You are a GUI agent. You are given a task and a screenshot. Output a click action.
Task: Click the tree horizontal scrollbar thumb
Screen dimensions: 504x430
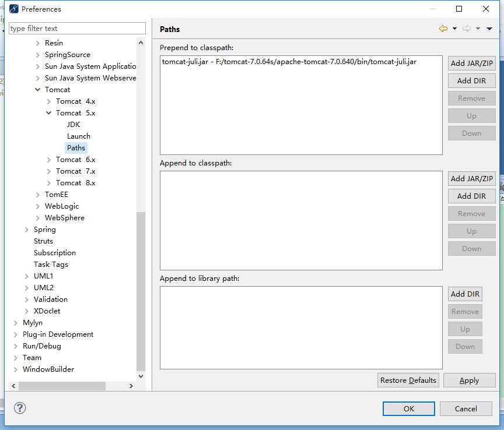point(62,386)
